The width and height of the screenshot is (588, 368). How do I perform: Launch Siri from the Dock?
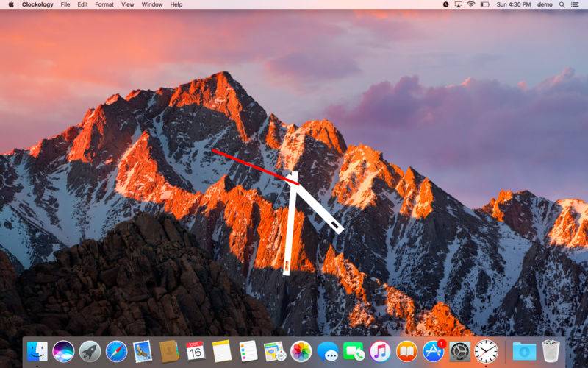(x=63, y=352)
